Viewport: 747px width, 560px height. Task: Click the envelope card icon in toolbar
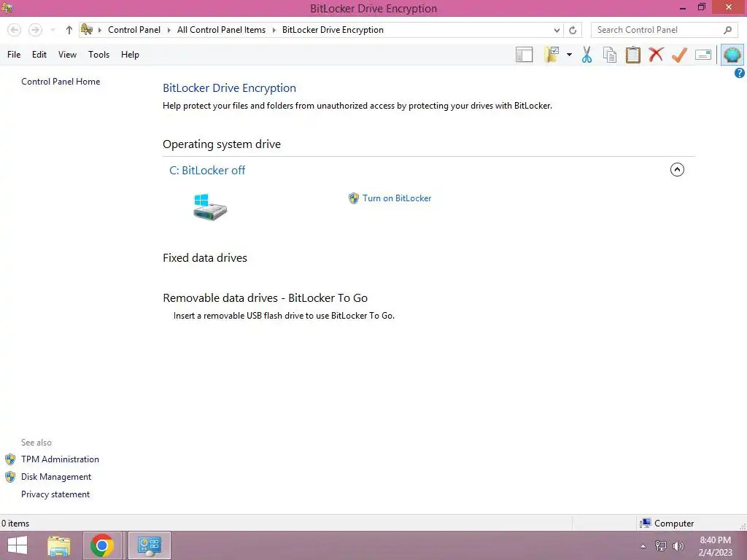coord(703,55)
